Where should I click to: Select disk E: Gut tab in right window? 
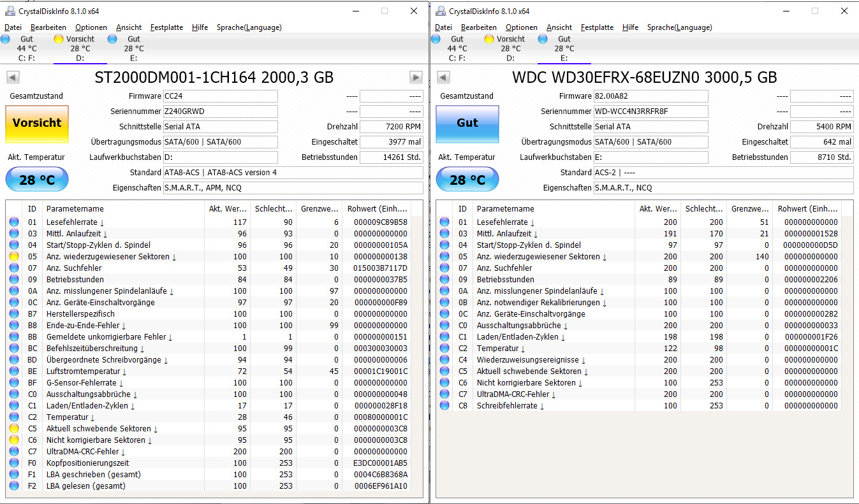point(564,48)
